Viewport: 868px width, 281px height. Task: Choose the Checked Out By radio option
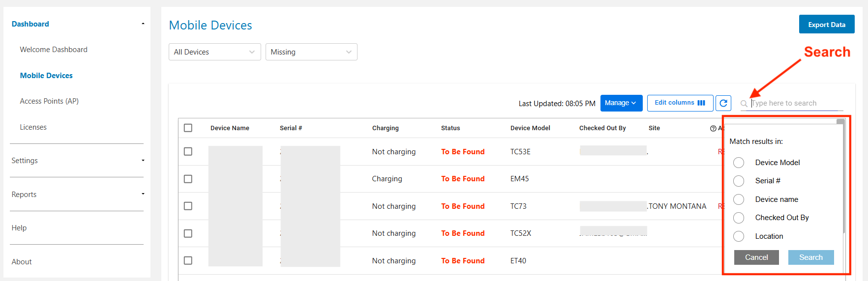[x=739, y=218]
